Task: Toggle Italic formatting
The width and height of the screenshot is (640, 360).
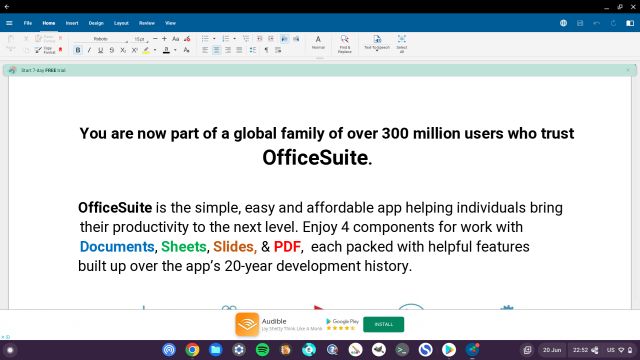Action: point(89,50)
